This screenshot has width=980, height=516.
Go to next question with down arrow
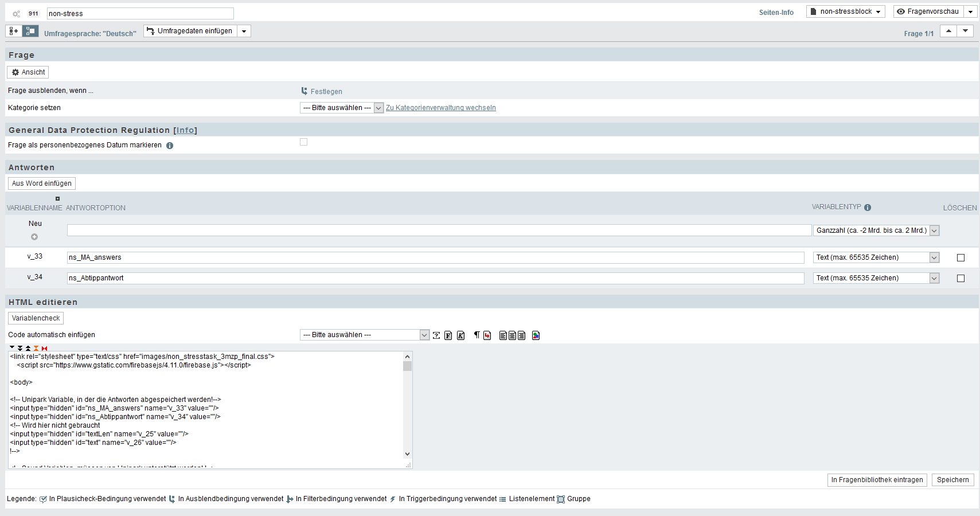point(966,31)
